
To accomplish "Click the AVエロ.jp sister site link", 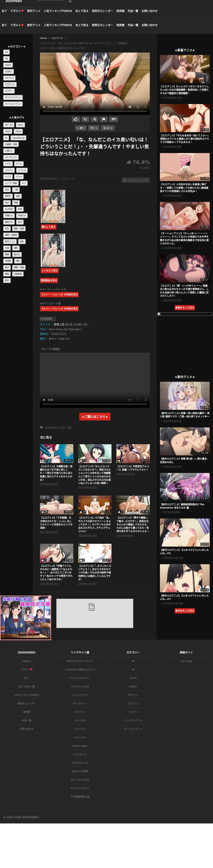I will click(x=186, y=661).
